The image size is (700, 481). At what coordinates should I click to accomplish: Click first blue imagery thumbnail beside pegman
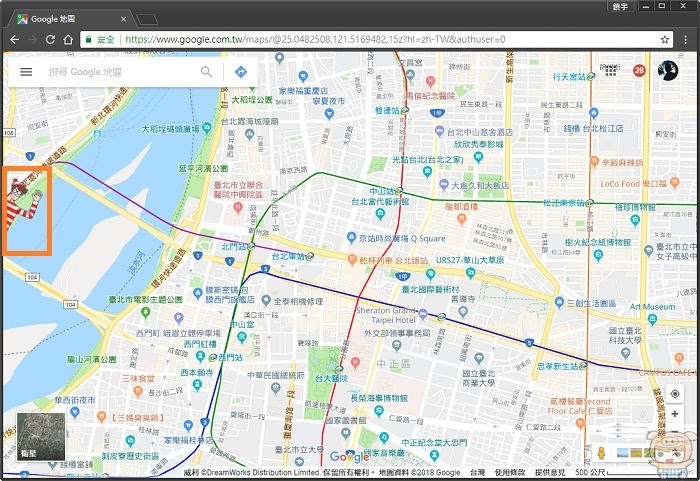[x=622, y=453]
